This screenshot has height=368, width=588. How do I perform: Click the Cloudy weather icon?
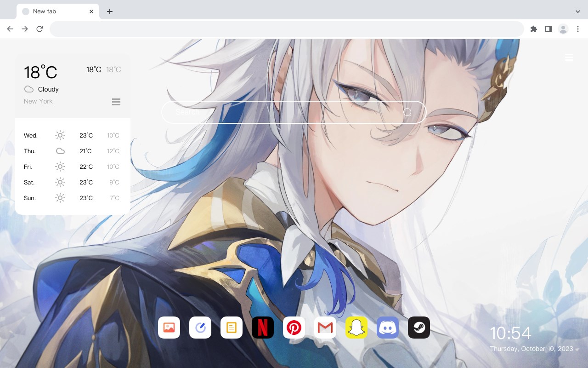29,89
